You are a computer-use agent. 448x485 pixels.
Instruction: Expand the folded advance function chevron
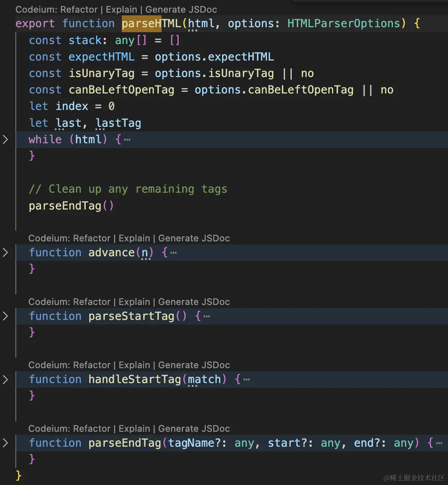(5, 252)
